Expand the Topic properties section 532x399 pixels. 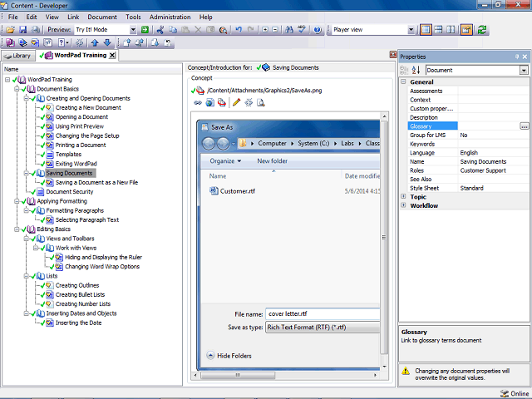tap(403, 196)
